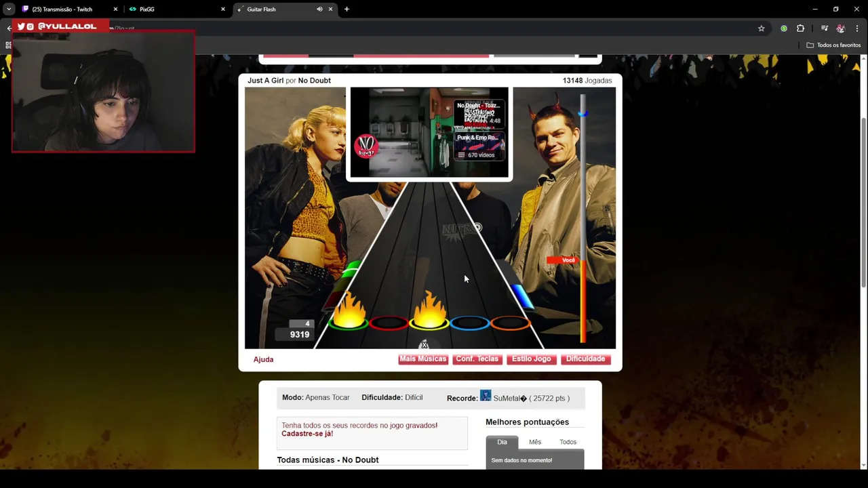This screenshot has width=868, height=488.
Task: Mute audio on the Guitar Flash tab
Action: coord(319,9)
